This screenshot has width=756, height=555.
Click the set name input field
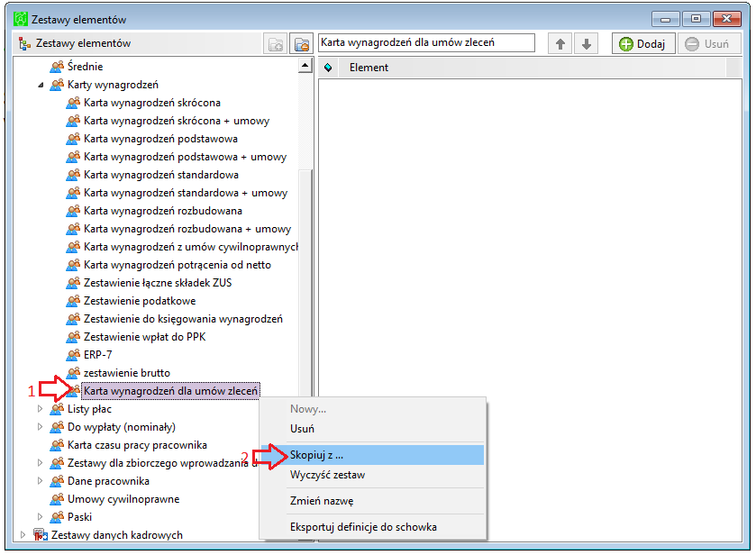click(427, 42)
